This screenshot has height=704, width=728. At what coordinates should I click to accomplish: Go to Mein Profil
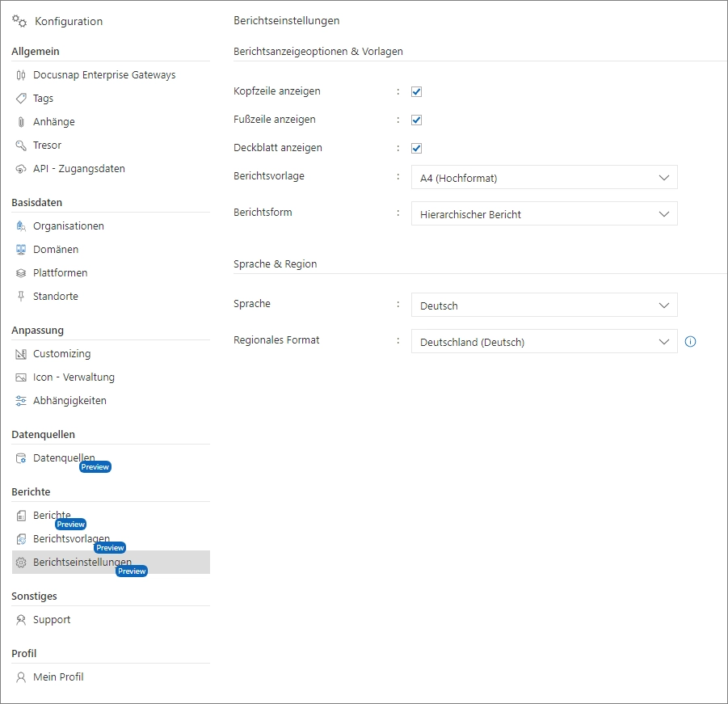pos(58,677)
